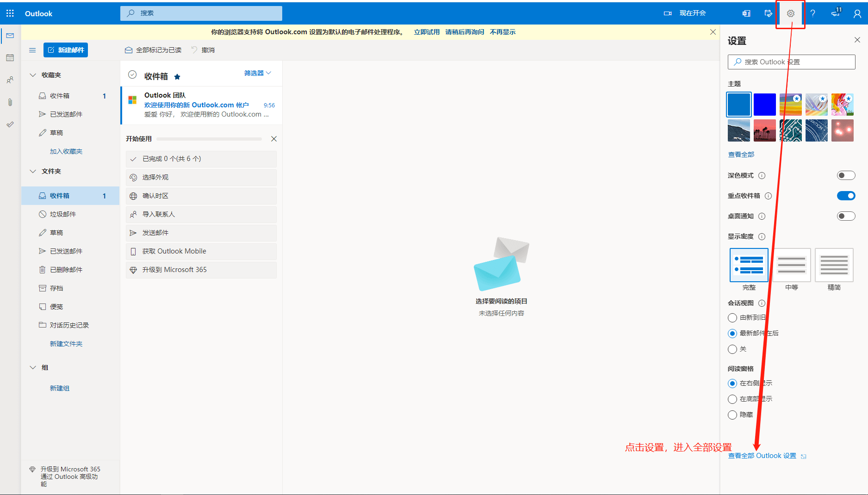Select 隐藏 reading pane radio
This screenshot has height=495, width=868.
(732, 415)
